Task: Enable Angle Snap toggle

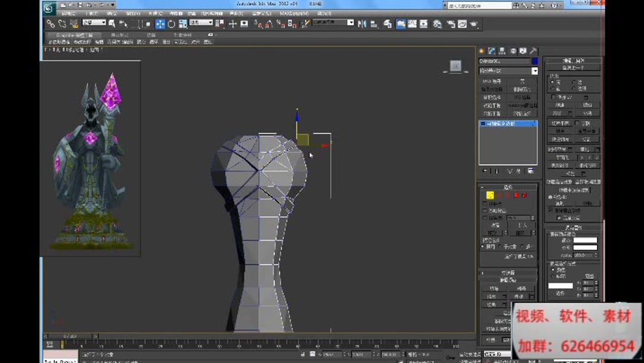Action: pyautogui.click(x=269, y=23)
